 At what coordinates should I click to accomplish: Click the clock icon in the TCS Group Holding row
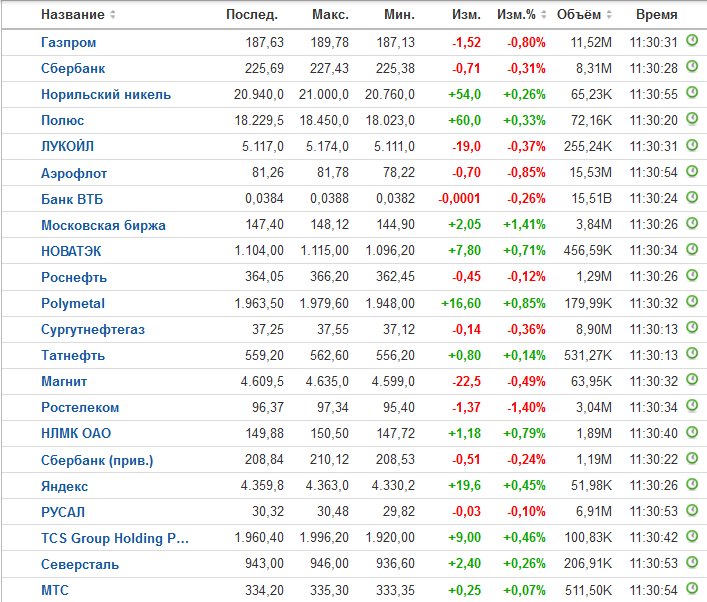(692, 536)
